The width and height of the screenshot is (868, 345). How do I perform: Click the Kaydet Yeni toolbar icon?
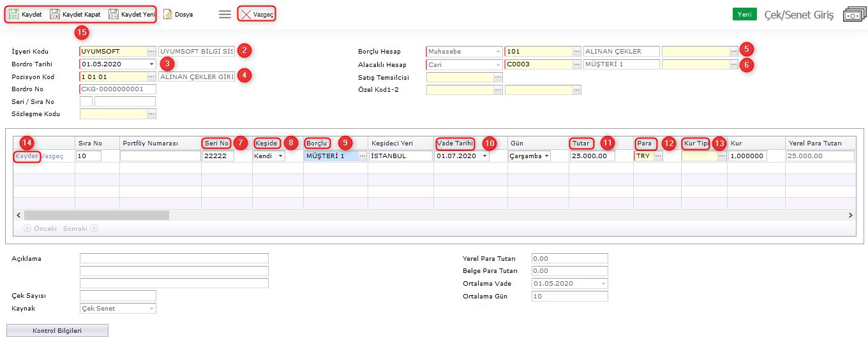click(x=114, y=14)
